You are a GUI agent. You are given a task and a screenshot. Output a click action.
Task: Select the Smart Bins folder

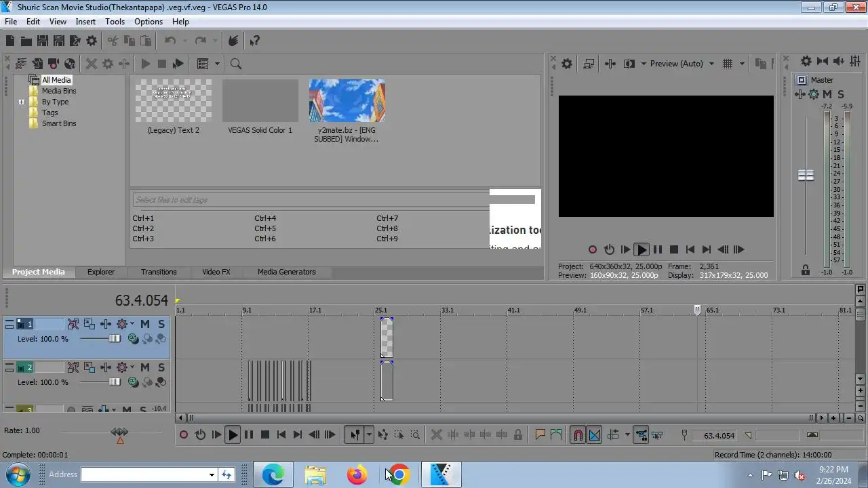(59, 123)
